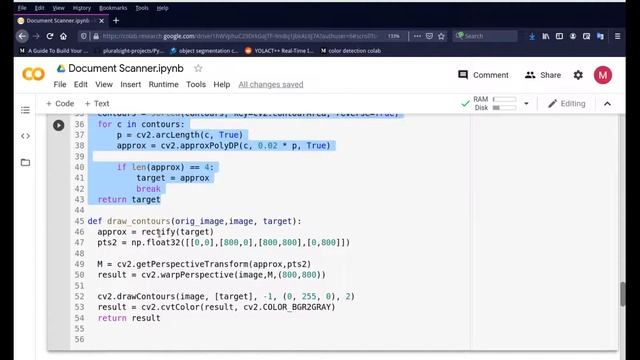Click the Comment button

483,75
